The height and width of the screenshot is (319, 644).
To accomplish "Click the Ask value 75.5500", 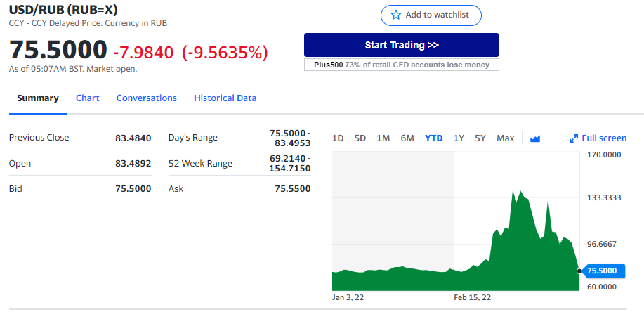I will point(292,189).
